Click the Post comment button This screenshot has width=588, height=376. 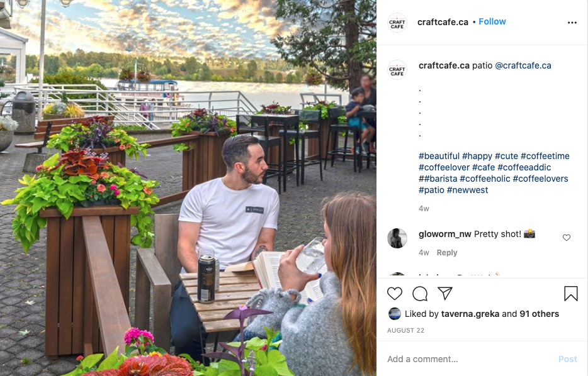click(567, 359)
